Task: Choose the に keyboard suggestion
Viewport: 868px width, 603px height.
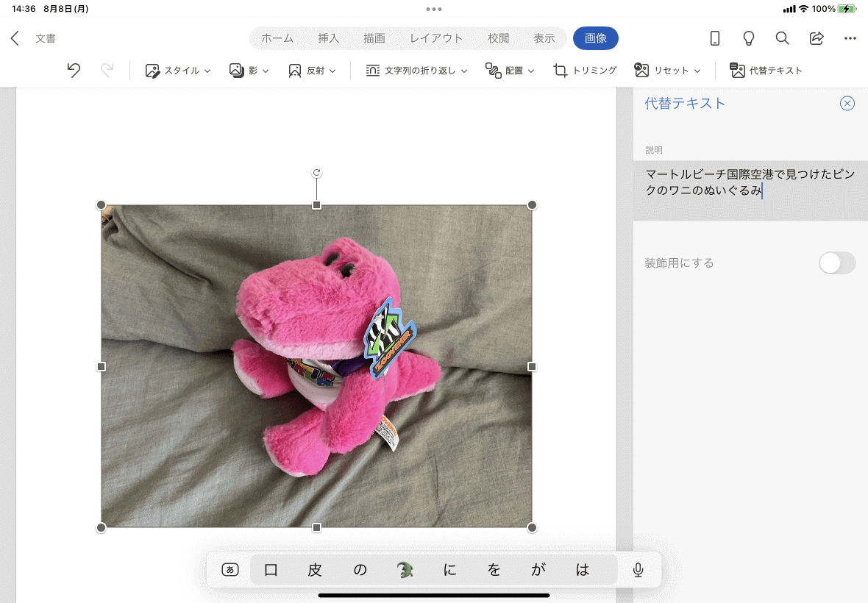Action: [x=449, y=570]
